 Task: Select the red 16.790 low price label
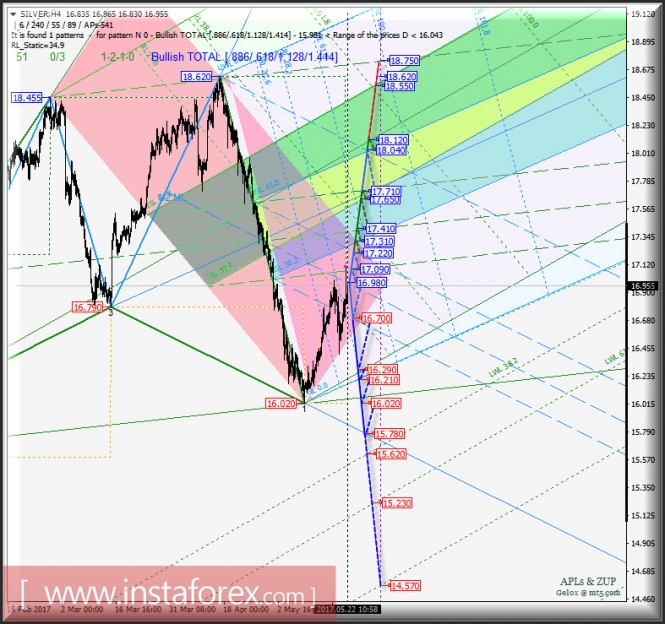(x=86, y=308)
